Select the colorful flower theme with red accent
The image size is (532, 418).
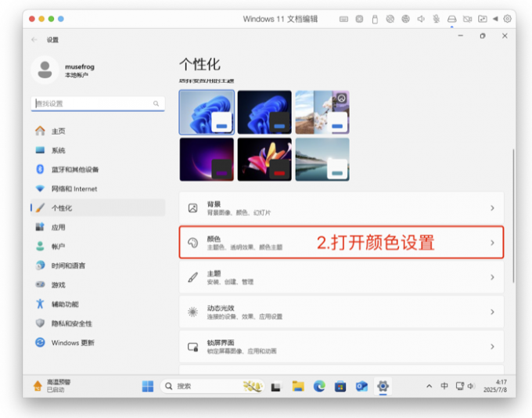[264, 159]
